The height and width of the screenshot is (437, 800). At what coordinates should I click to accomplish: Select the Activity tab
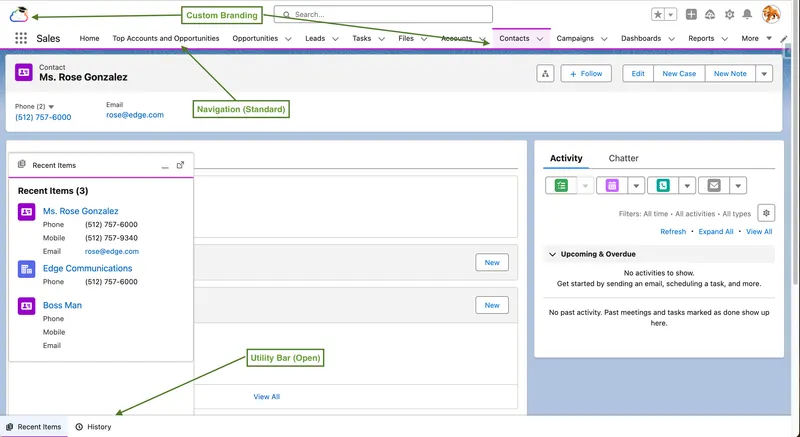click(566, 158)
